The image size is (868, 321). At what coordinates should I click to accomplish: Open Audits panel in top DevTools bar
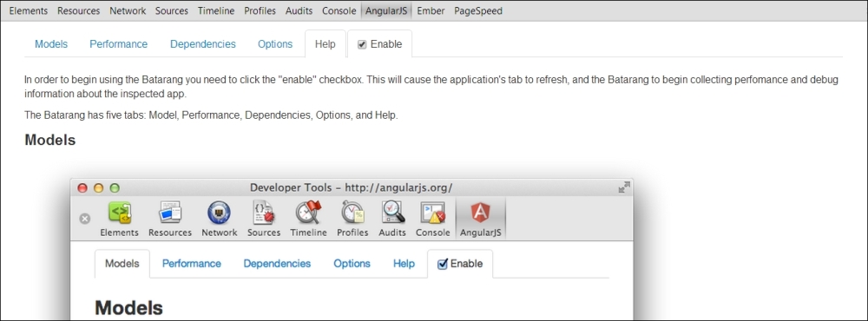tap(299, 10)
